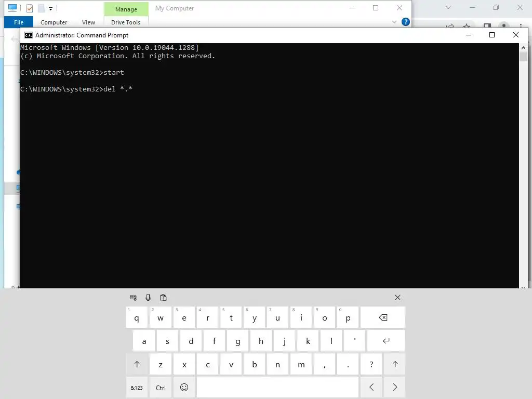Screen dimensions: 532x399
Task: Tap the right arrow cursor key
Action: coord(395,387)
